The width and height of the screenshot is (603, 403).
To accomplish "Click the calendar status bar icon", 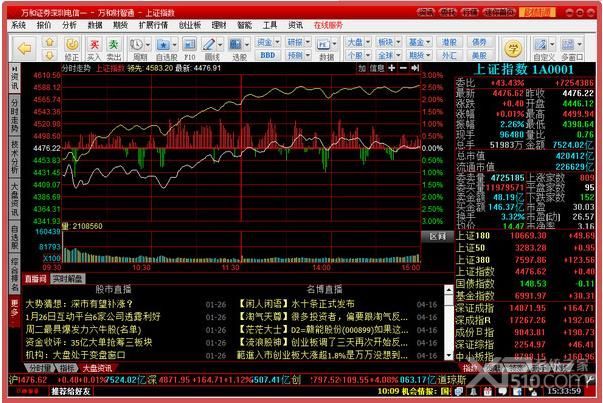I will coord(488,391).
